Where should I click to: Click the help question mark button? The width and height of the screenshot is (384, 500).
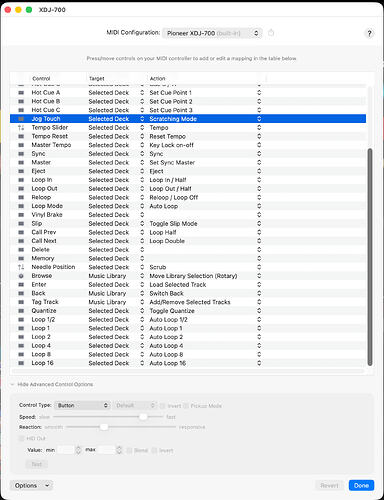[x=369, y=33]
